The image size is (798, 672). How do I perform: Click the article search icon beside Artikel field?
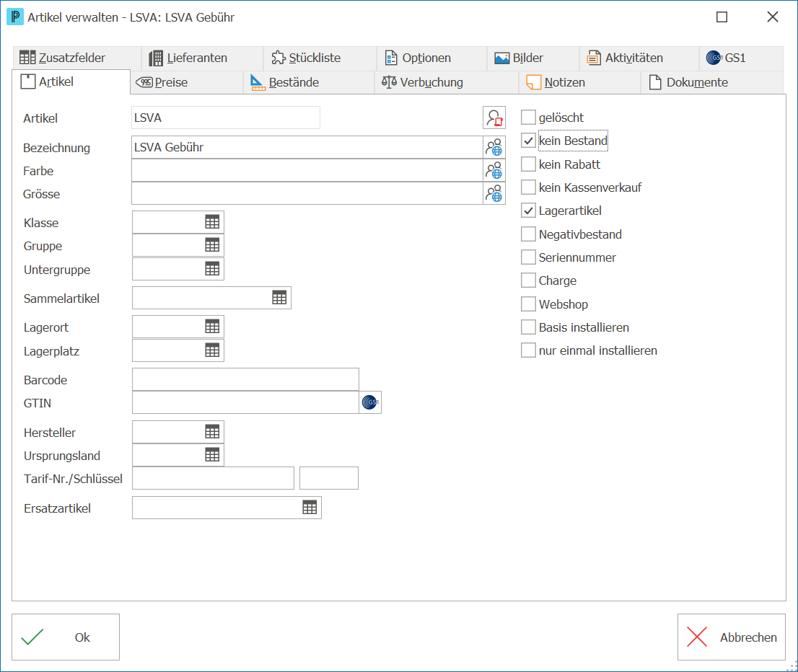(x=494, y=118)
